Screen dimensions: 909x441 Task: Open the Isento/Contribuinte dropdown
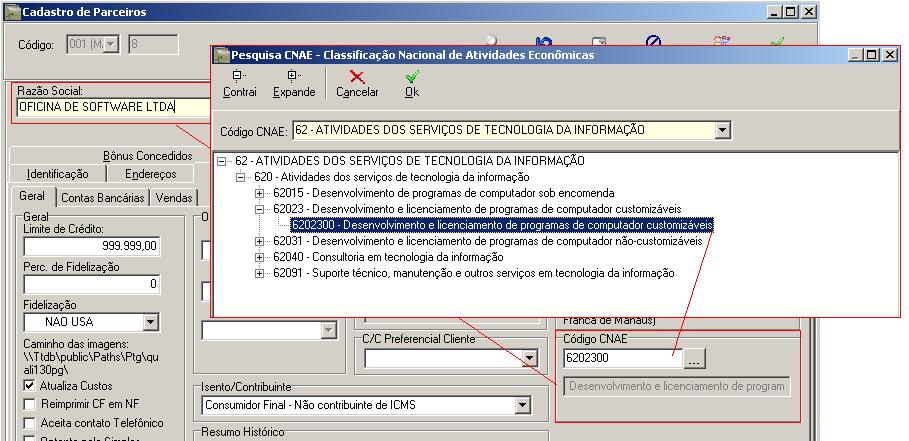point(523,405)
